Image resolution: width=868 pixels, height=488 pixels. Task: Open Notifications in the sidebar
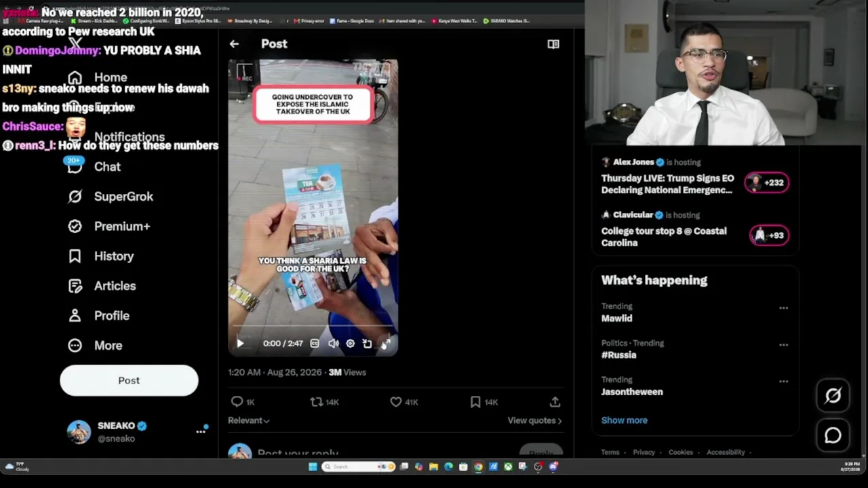[x=116, y=137]
